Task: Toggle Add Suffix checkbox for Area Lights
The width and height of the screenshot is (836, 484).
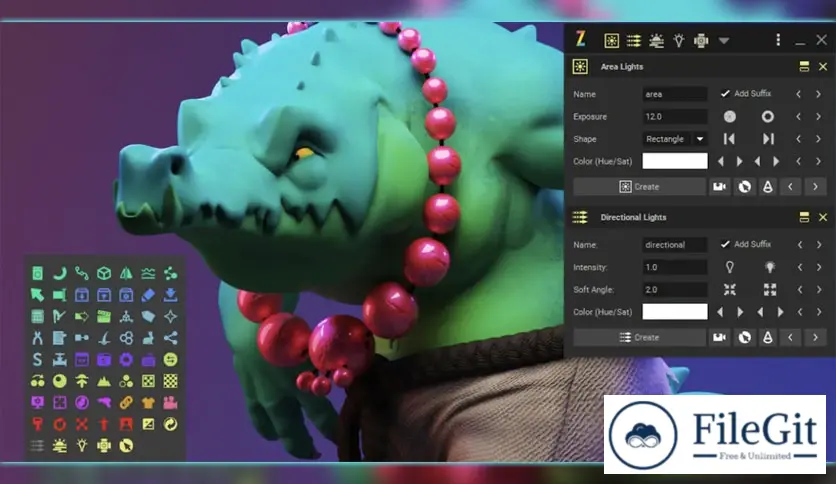Action: click(x=725, y=93)
